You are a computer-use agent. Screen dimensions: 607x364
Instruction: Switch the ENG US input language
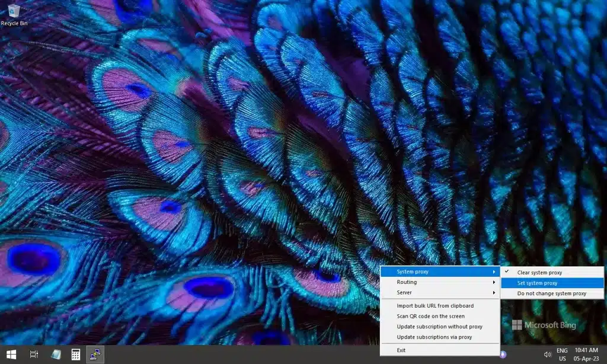point(562,355)
